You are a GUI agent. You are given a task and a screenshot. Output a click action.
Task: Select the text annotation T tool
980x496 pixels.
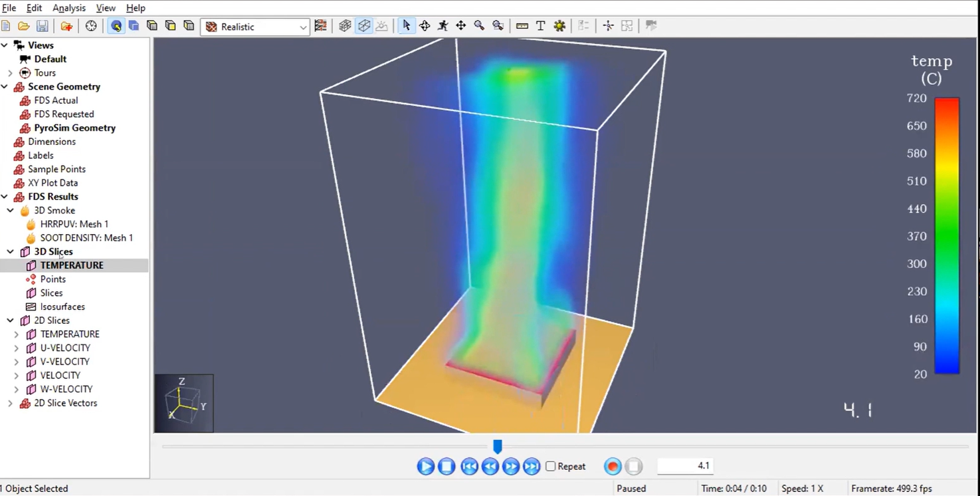coord(541,26)
